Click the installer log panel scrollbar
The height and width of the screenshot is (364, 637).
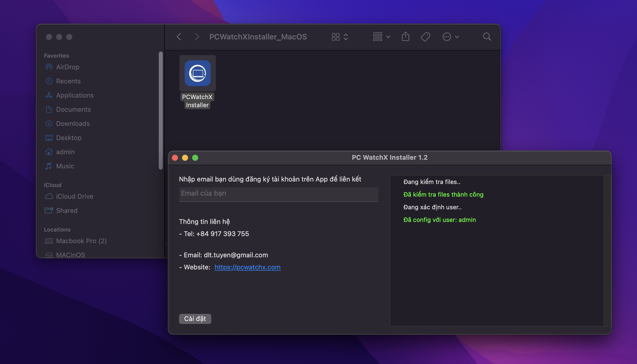(x=607, y=251)
